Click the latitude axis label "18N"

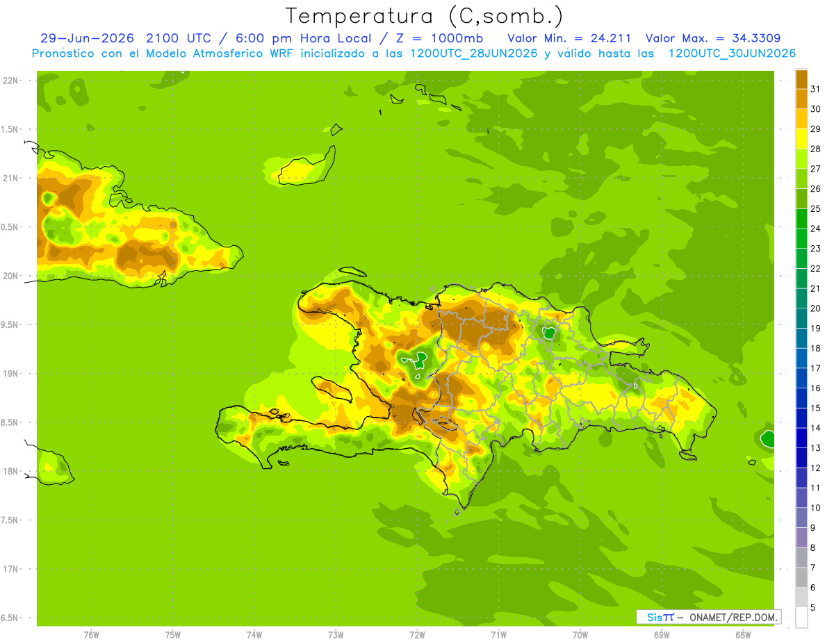(10, 471)
